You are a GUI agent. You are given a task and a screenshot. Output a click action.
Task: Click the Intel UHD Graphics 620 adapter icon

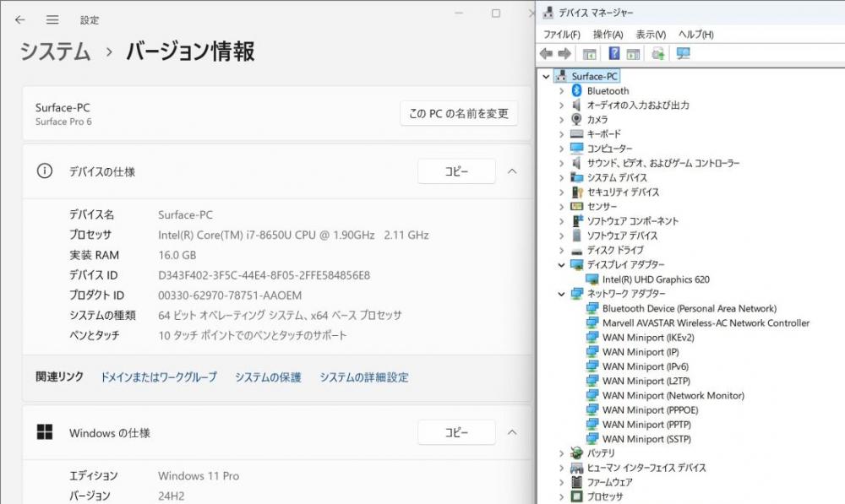tap(591, 279)
